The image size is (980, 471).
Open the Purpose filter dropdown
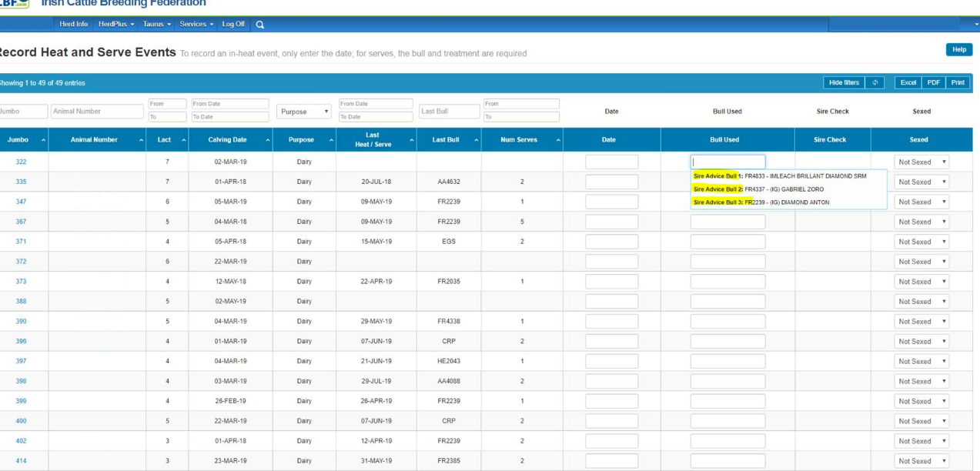point(304,112)
